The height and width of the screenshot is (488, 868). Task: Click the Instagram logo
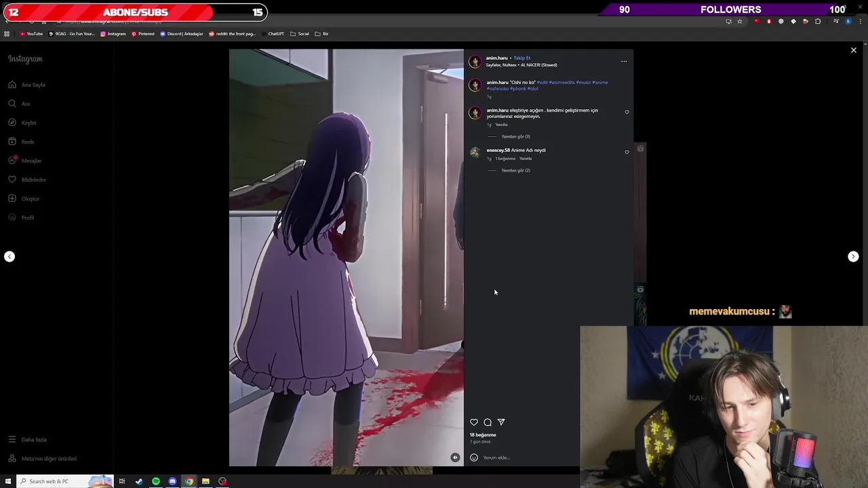(25, 59)
